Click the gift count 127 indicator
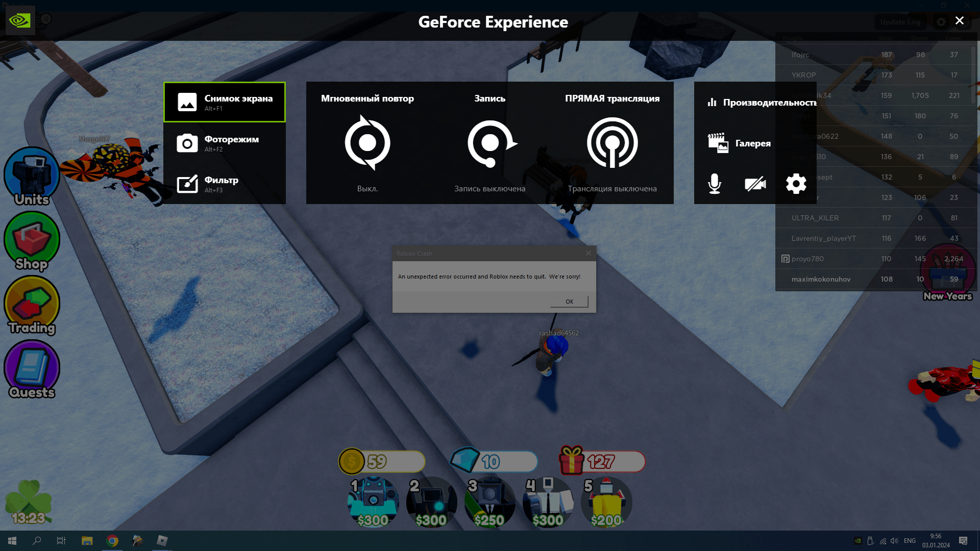Viewport: 980px width, 551px height. point(600,461)
